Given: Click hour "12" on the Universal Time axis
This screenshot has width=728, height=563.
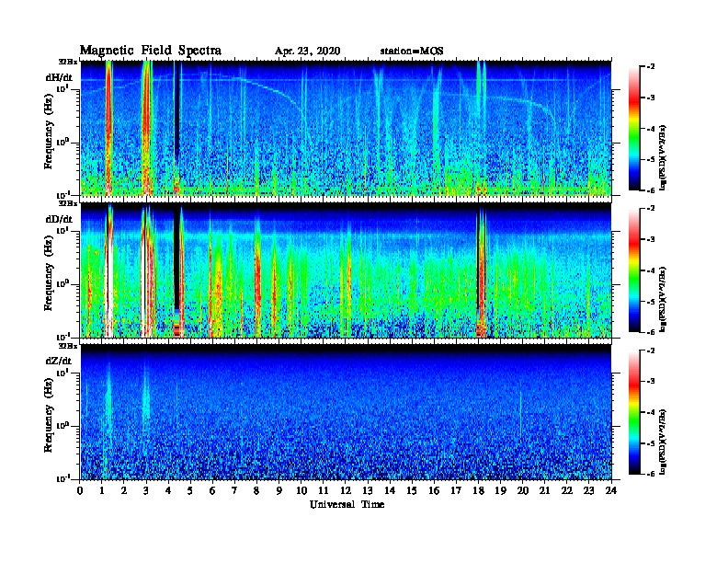Looking at the screenshot, I should click(346, 491).
